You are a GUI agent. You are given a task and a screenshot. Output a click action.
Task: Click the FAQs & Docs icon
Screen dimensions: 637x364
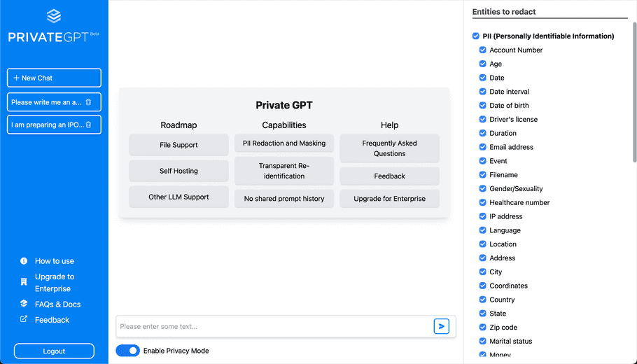click(x=24, y=304)
